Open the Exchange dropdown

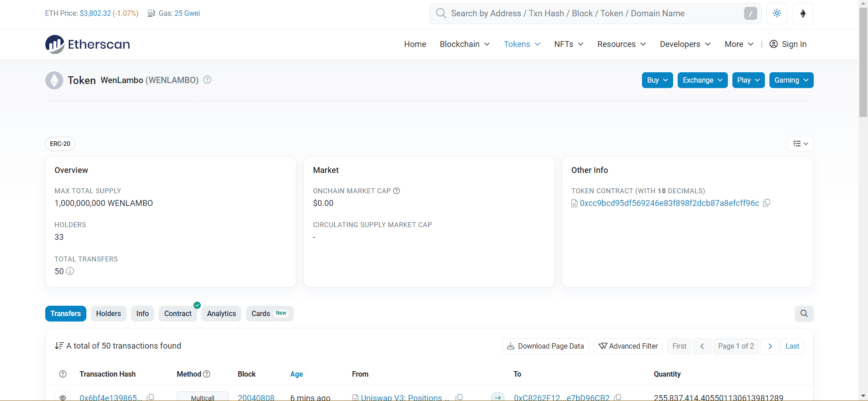click(x=703, y=80)
